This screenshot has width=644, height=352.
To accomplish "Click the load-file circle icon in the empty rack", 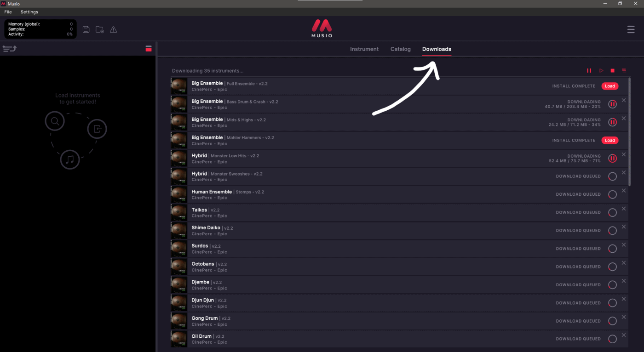I will click(97, 129).
